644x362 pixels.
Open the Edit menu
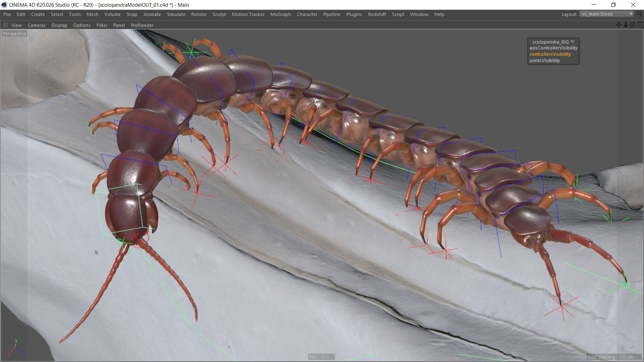(x=21, y=14)
